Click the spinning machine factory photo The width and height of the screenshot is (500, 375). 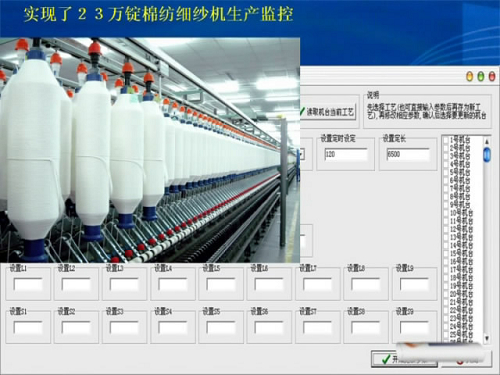[150, 150]
